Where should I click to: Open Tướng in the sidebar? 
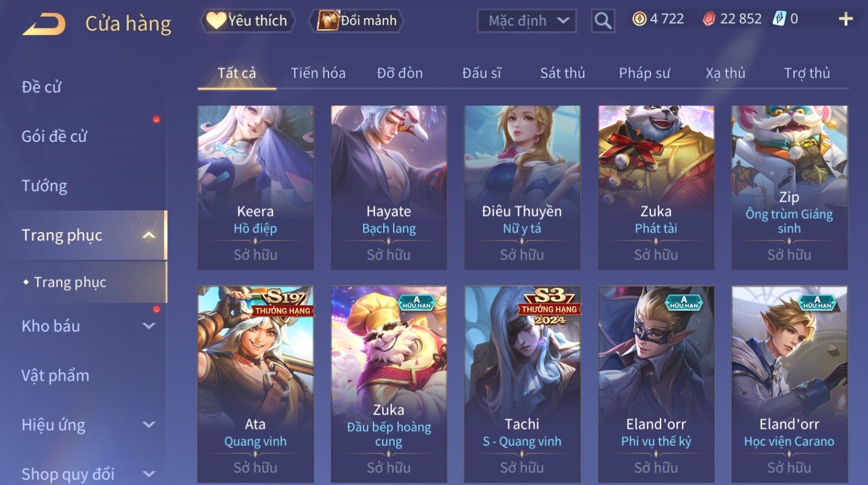44,186
